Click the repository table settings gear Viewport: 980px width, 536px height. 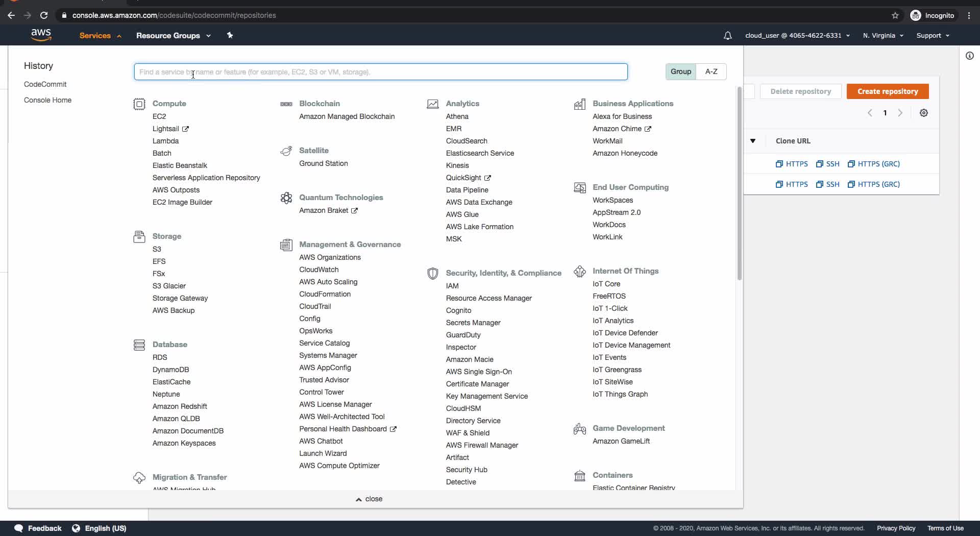click(923, 113)
